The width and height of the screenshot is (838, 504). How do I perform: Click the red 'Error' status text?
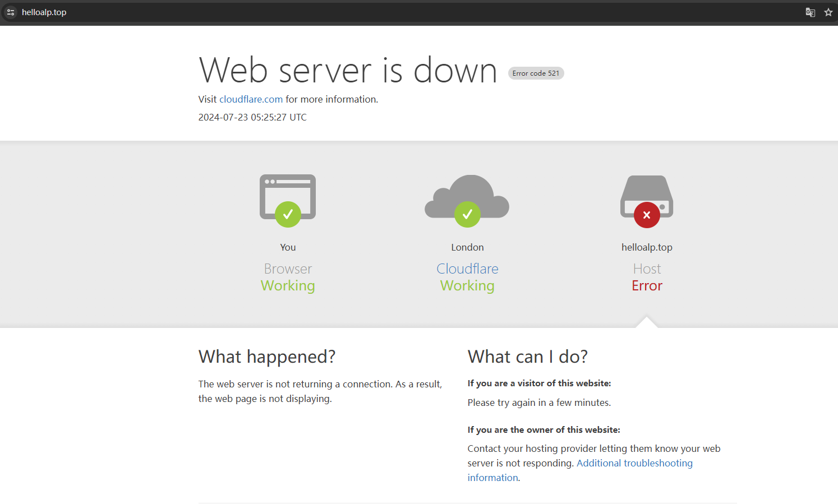click(647, 286)
